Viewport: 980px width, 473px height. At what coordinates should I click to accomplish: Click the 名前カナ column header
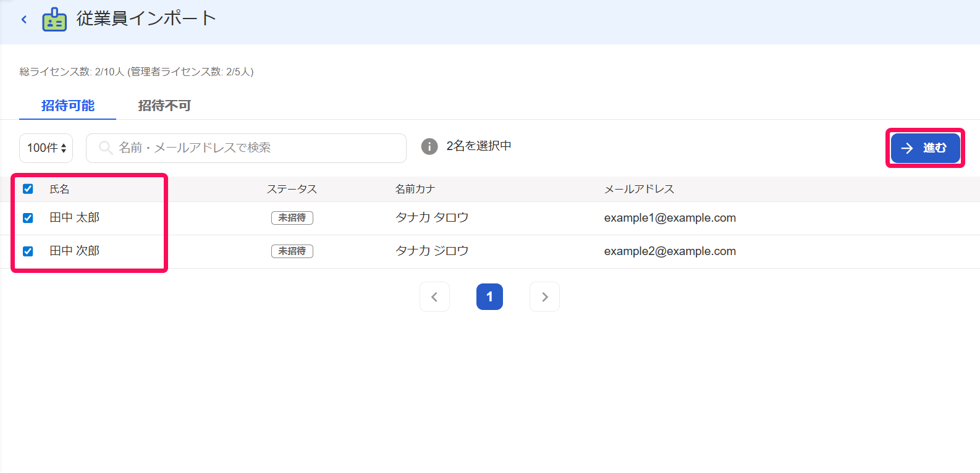tap(415, 189)
